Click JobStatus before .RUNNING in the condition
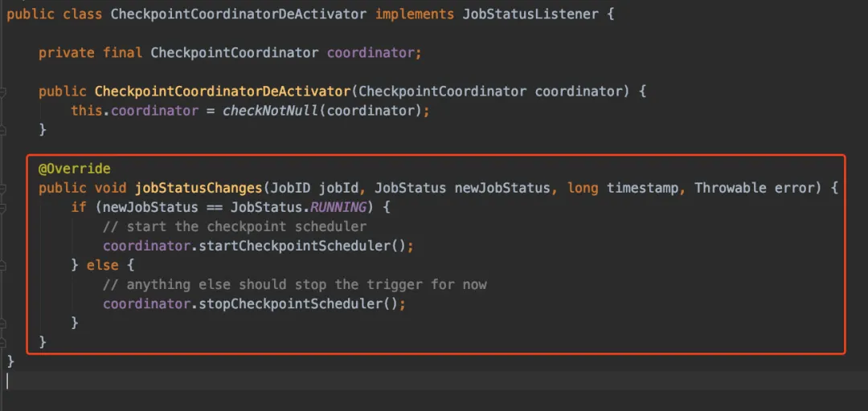 pos(267,207)
